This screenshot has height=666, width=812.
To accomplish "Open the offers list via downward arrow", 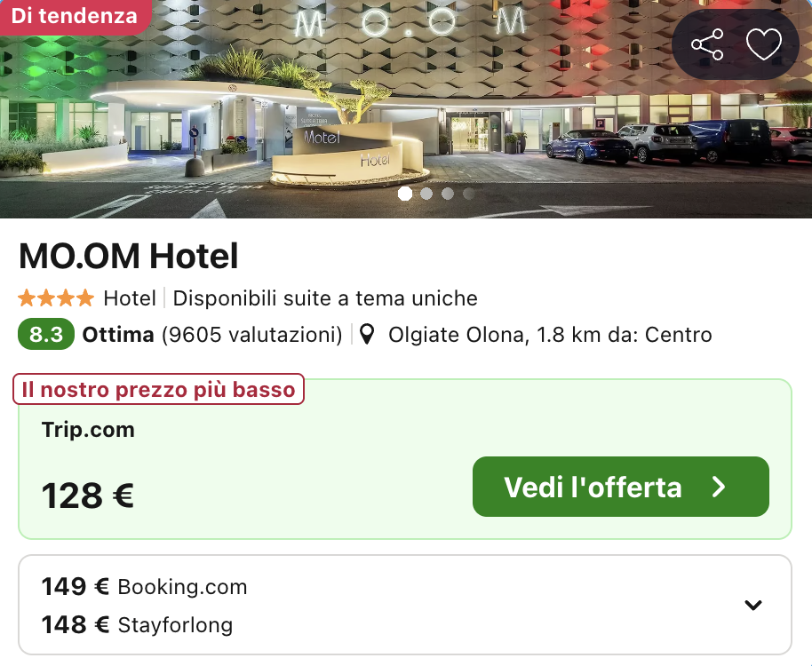I will coord(753,605).
